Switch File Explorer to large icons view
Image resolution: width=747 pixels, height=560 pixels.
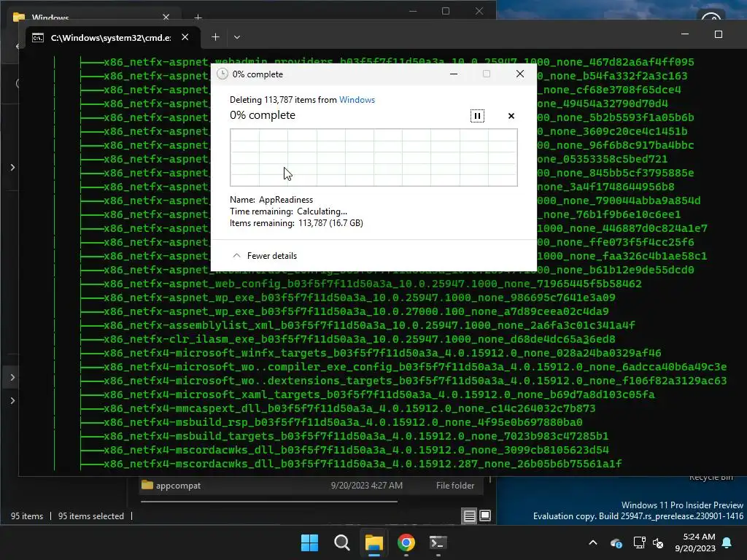click(x=485, y=516)
